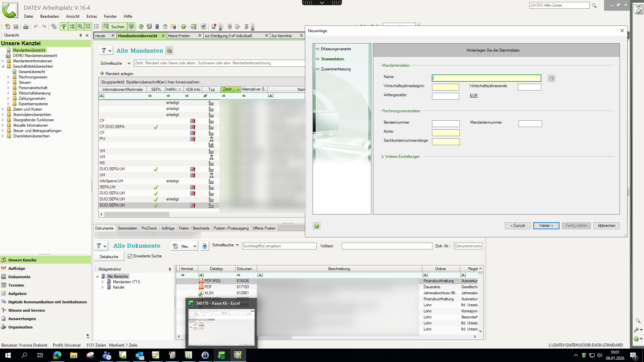This screenshot has width=644, height=362.
Task: Open the LEX info icon
Action: pos(193,26)
